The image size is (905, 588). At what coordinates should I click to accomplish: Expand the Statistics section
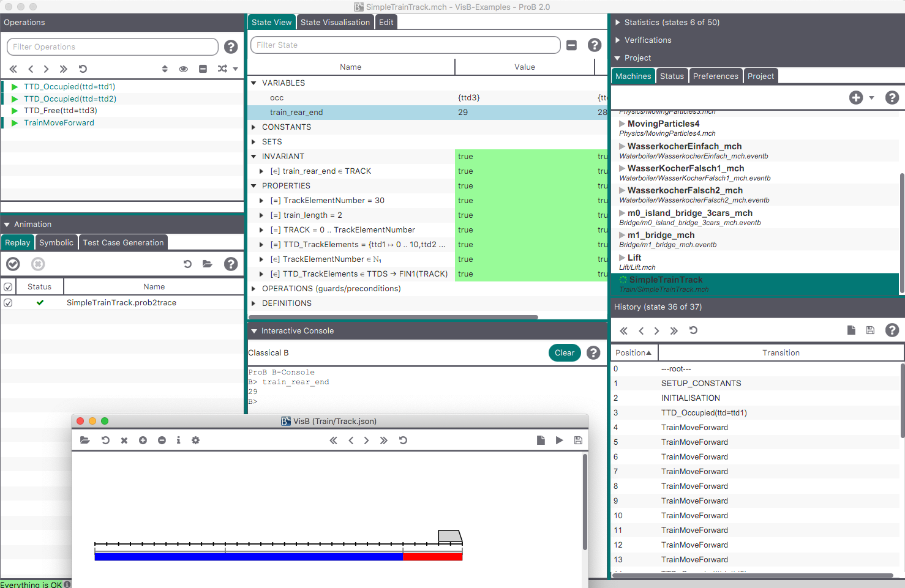pos(618,23)
